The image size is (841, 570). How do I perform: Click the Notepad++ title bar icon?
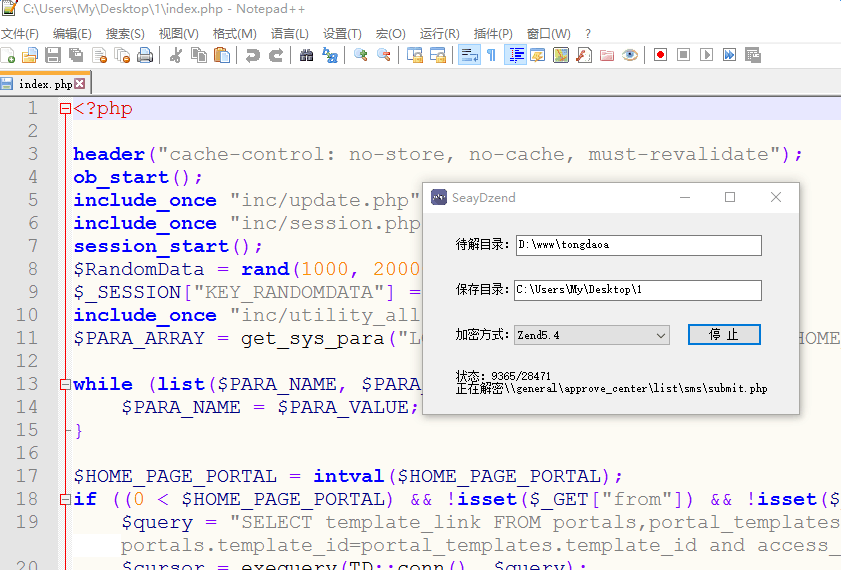coord(10,8)
